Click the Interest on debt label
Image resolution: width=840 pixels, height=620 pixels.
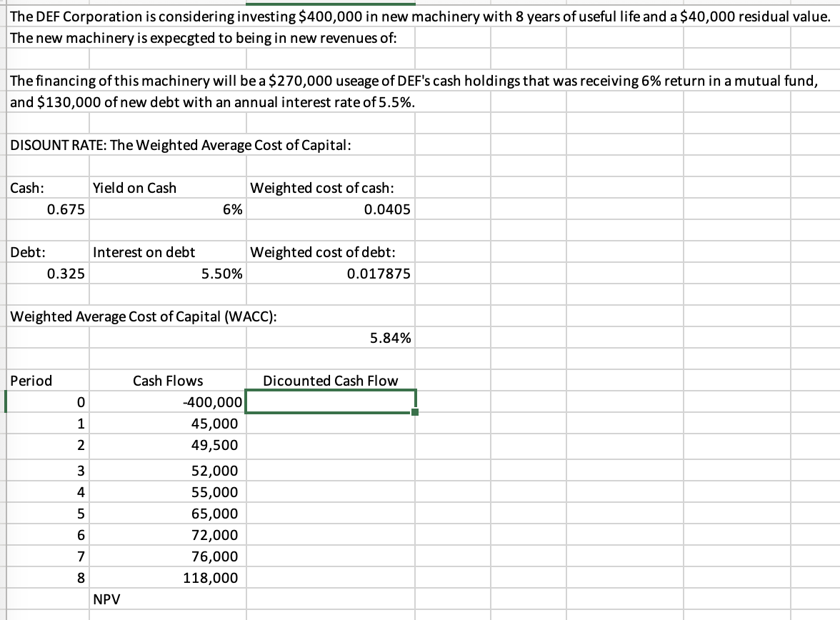pos(144,252)
